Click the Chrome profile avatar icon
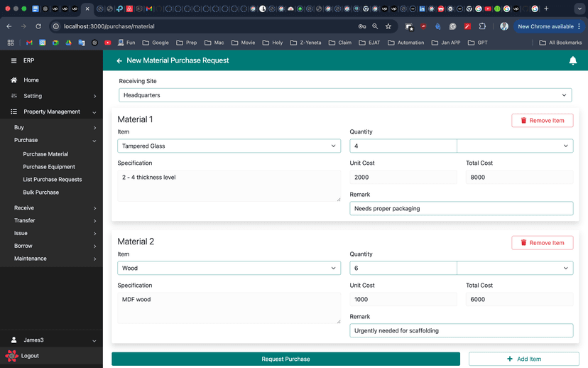Viewport: 588px width, 368px height. pyautogui.click(x=504, y=26)
